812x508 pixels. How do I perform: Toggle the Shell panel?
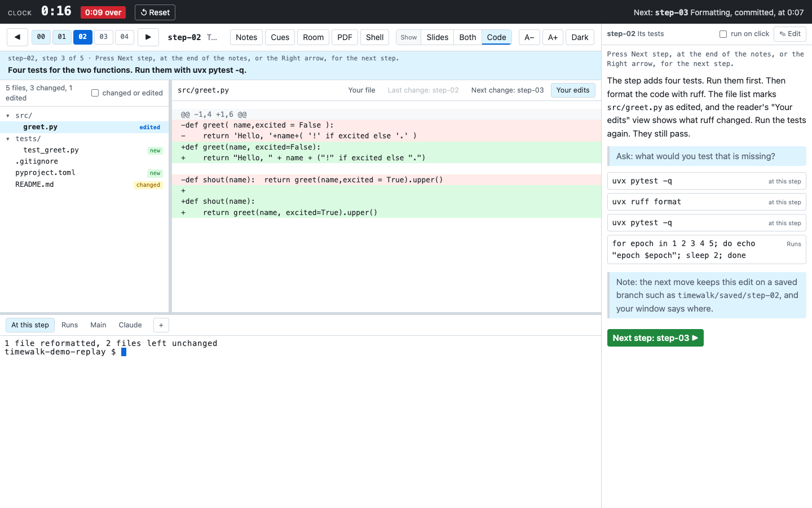(x=374, y=37)
